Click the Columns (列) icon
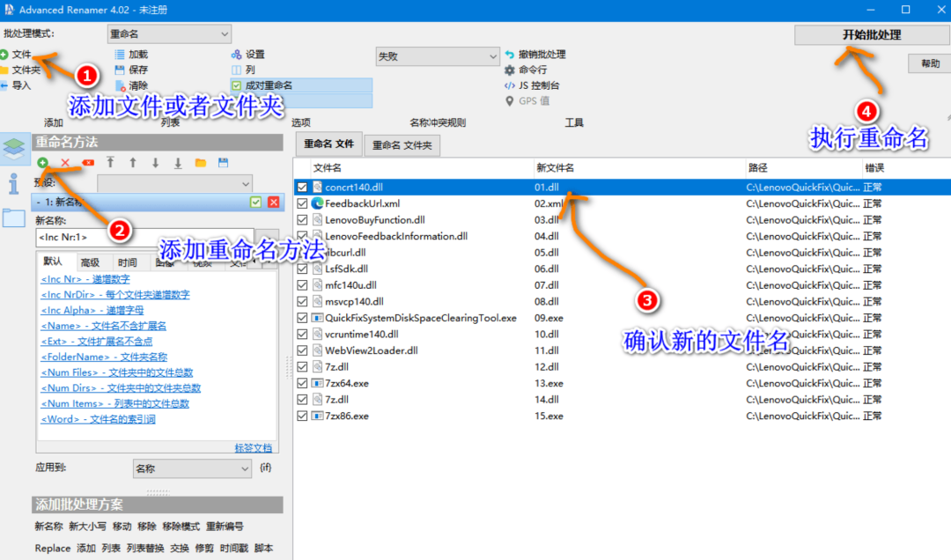Viewport: 951px width, 560px height. tap(236, 70)
